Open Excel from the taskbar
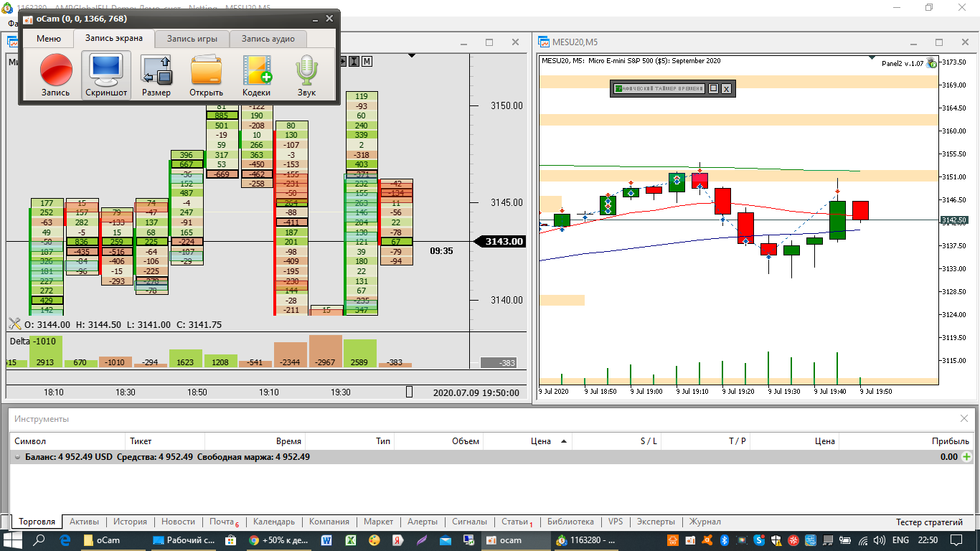Screen dimensions: 980x551 [351, 540]
